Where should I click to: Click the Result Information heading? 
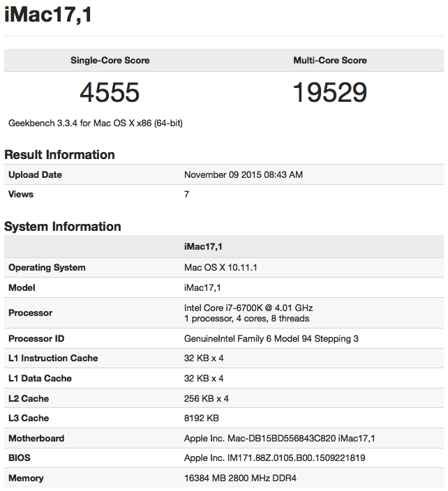point(59,155)
